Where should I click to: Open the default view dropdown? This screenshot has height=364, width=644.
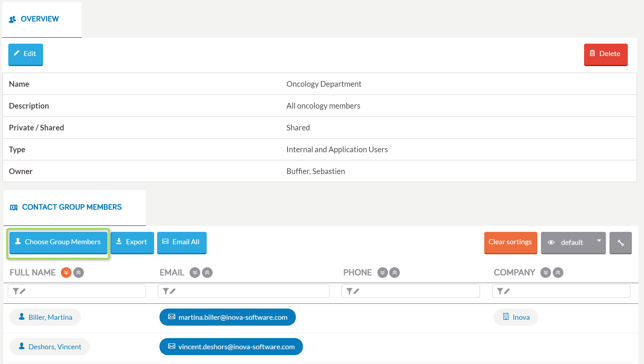click(x=573, y=242)
